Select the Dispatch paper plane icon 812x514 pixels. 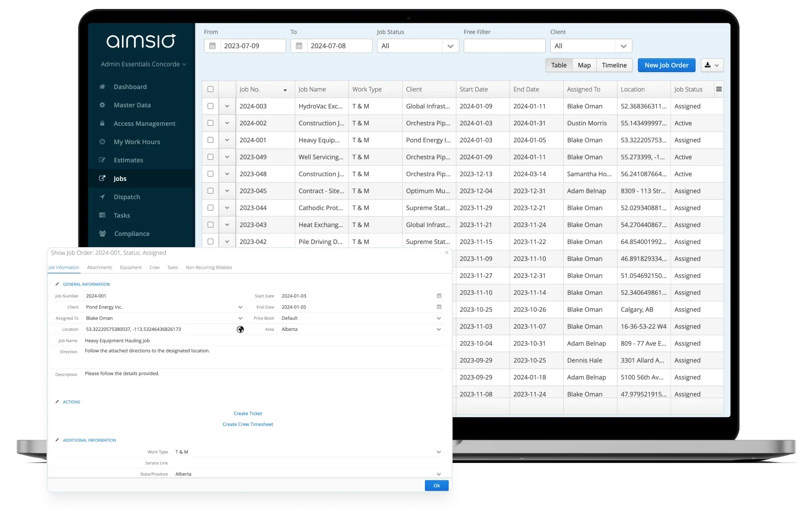(x=102, y=197)
